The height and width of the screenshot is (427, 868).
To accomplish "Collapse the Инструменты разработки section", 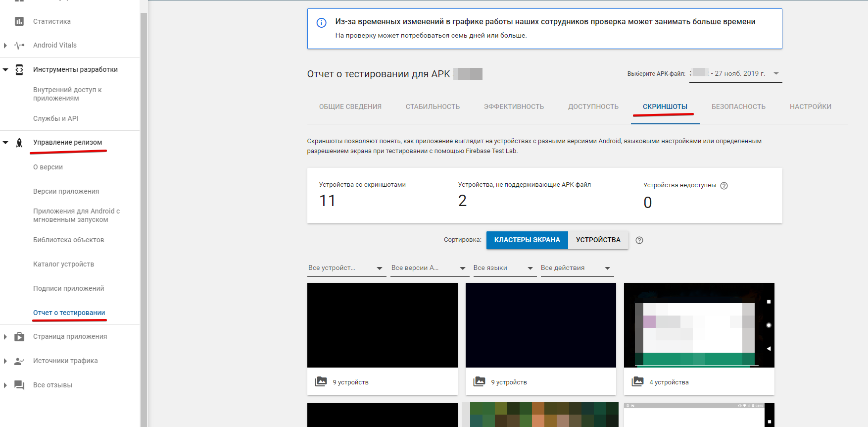I will coord(5,70).
